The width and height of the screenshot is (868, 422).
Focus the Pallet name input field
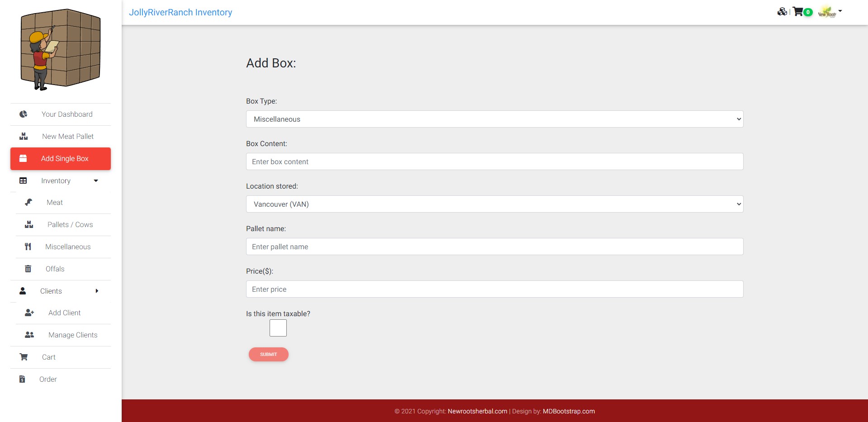494,247
